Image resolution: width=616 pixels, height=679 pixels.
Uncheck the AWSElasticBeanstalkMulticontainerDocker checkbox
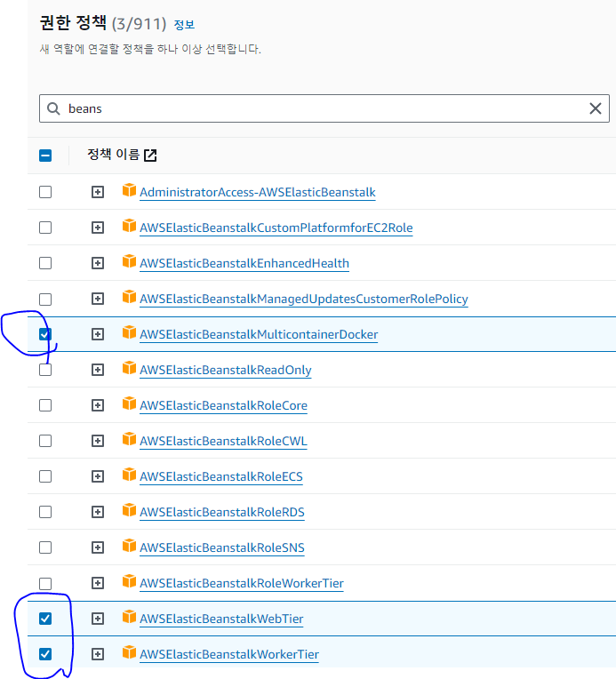pyautogui.click(x=45, y=334)
